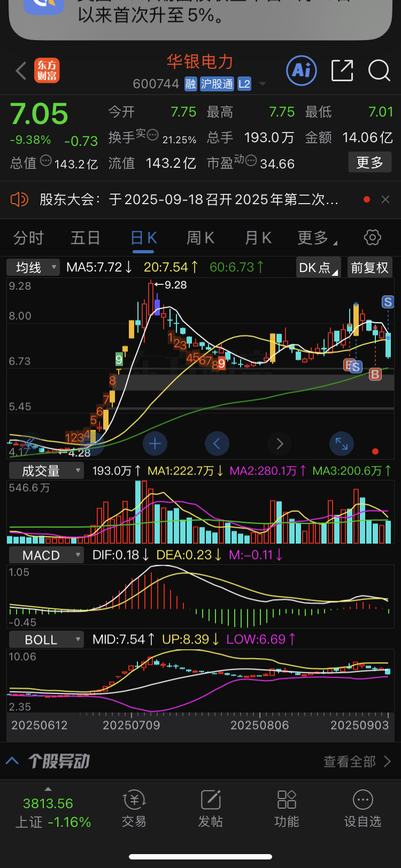Switch to 月K tab
Image resolution: width=401 pixels, height=868 pixels.
tap(258, 237)
